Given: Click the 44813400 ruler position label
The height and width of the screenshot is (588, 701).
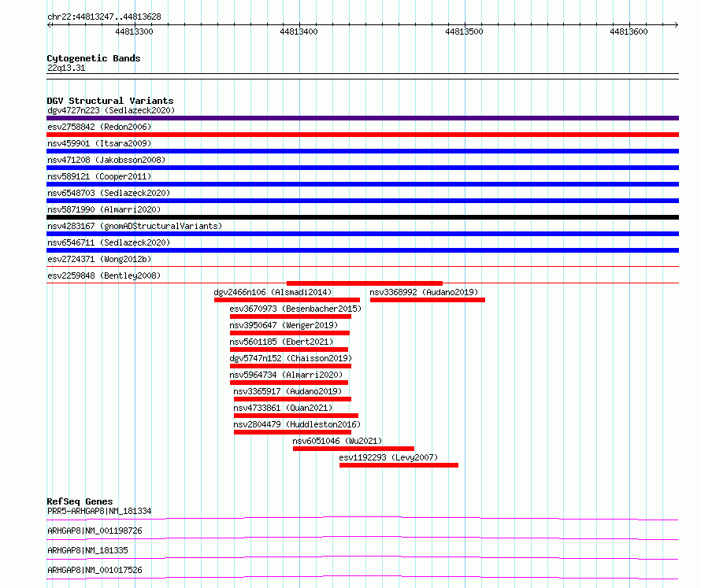Looking at the screenshot, I should 299,31.
